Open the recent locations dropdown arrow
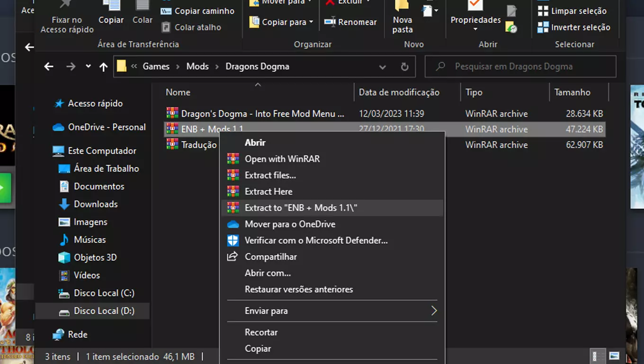Screen dimensions: 644x364 click(88, 66)
